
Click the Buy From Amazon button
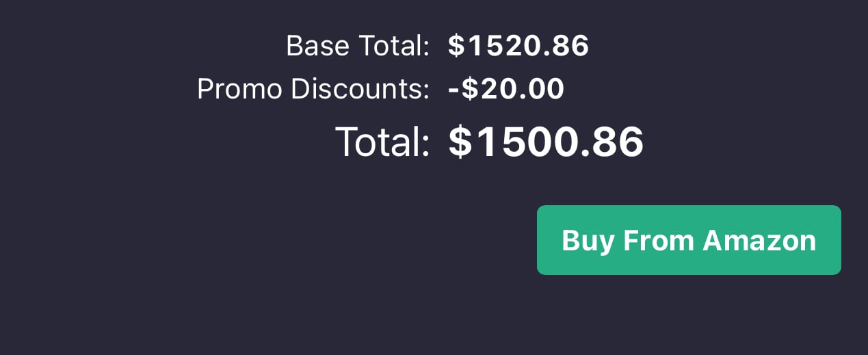689,240
